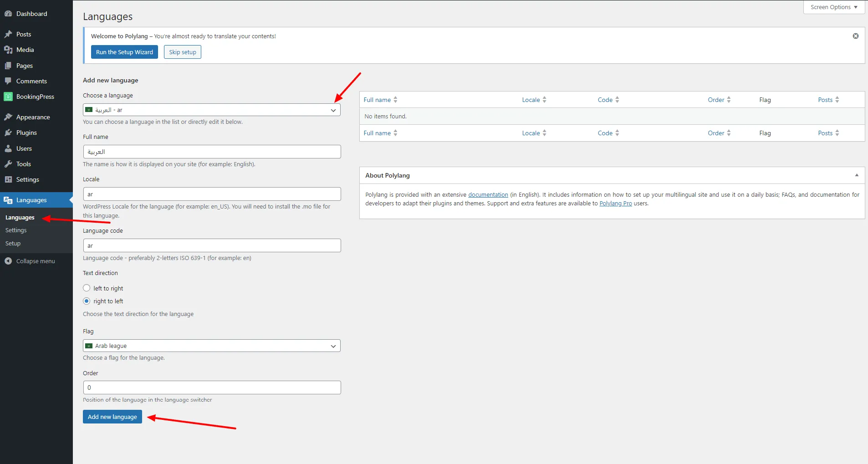Viewport: 868px width, 464px height.
Task: Click sort arrows next to top Posts header
Action: point(837,100)
